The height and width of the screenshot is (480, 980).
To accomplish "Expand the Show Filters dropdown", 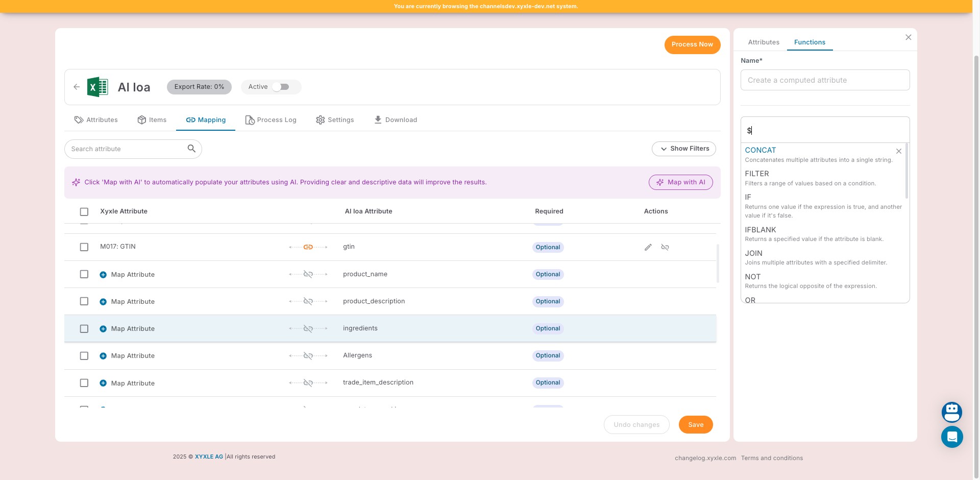I will click(x=683, y=149).
